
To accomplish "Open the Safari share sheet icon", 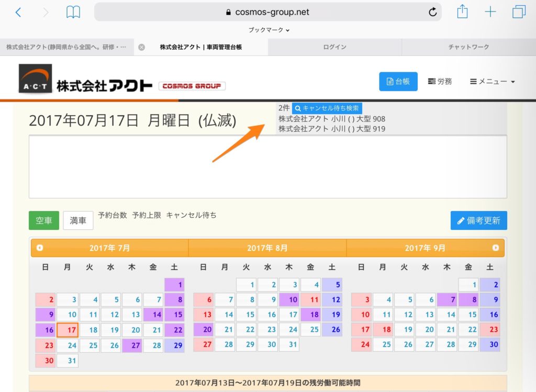I will 462,12.
